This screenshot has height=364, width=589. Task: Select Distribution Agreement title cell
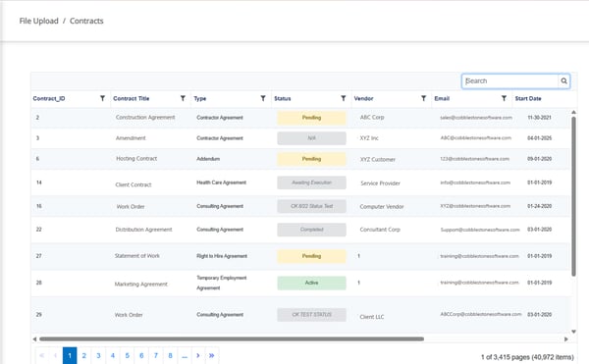click(x=143, y=230)
